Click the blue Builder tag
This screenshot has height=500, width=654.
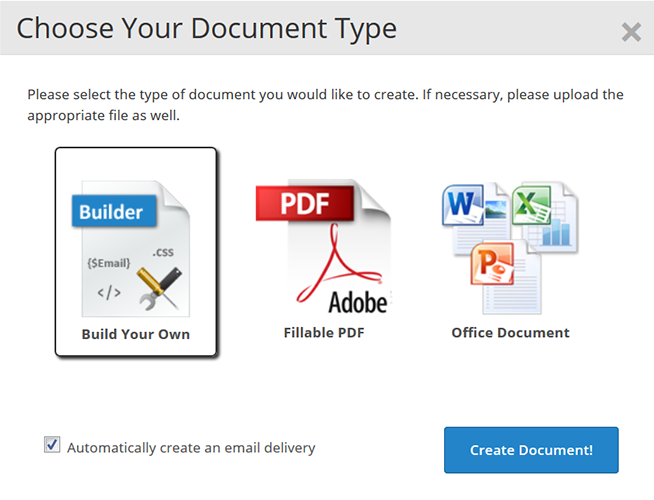click(x=112, y=211)
